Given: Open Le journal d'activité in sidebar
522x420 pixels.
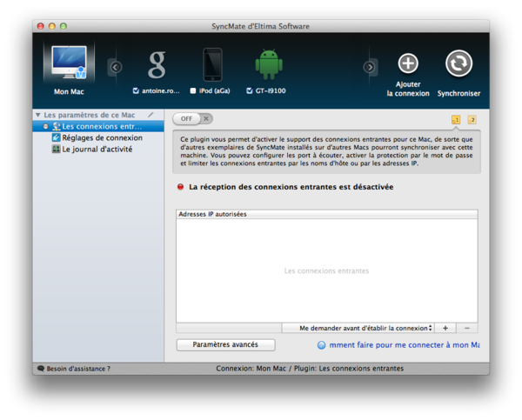Looking at the screenshot, I should pyautogui.click(x=98, y=149).
